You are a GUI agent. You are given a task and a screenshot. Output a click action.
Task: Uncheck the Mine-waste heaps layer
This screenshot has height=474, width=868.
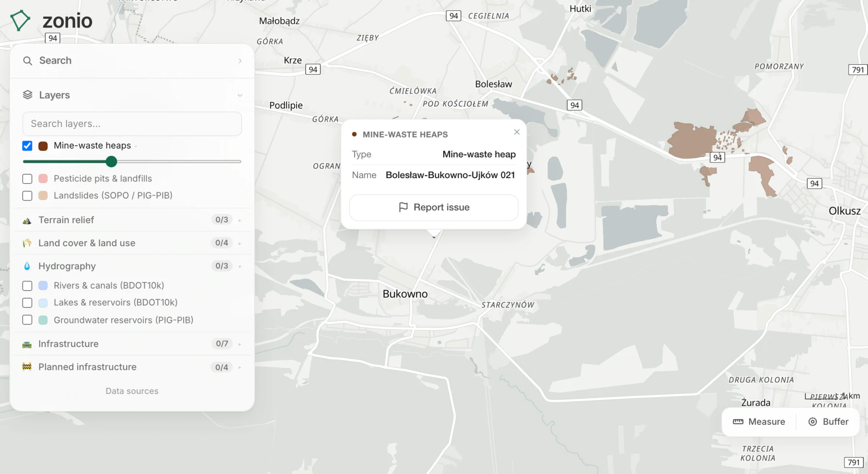pyautogui.click(x=27, y=146)
